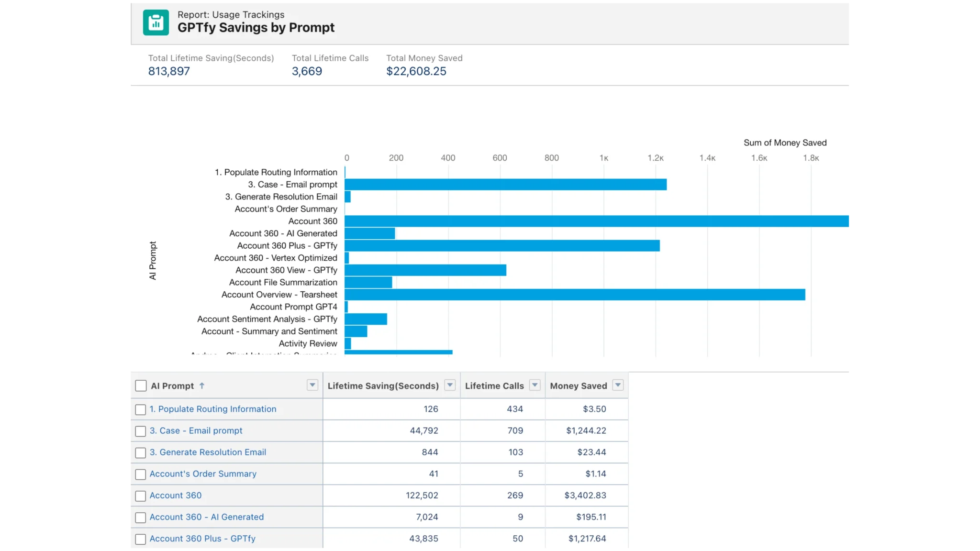This screenshot has width=980, height=551.
Task: Open the '1. Populate Routing Information' link
Action: pos(212,409)
